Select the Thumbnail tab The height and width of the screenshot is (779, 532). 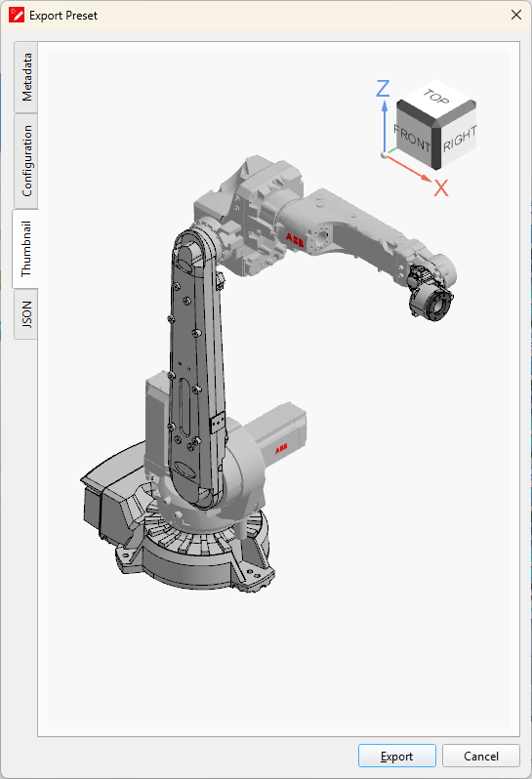25,248
